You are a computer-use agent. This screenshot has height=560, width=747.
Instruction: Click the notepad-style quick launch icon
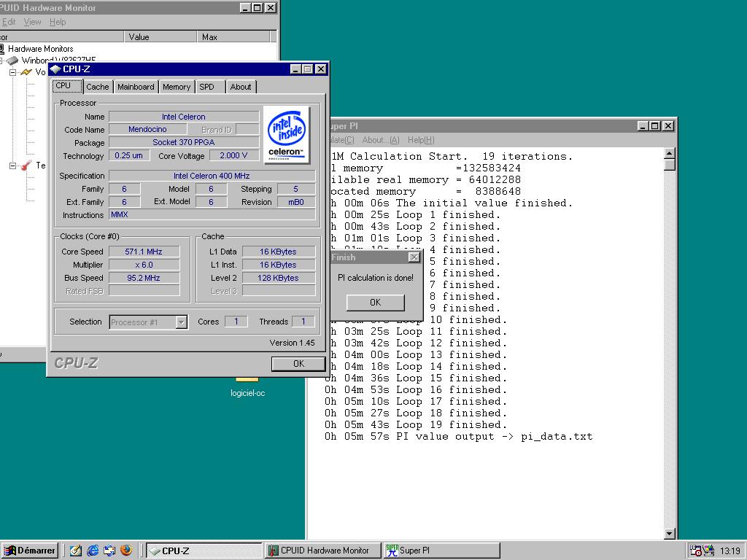(x=75, y=551)
